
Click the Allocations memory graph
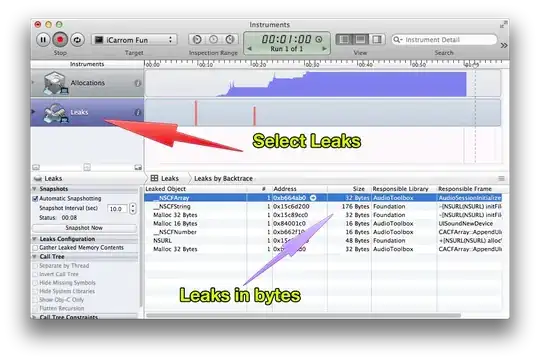[x=344, y=84]
